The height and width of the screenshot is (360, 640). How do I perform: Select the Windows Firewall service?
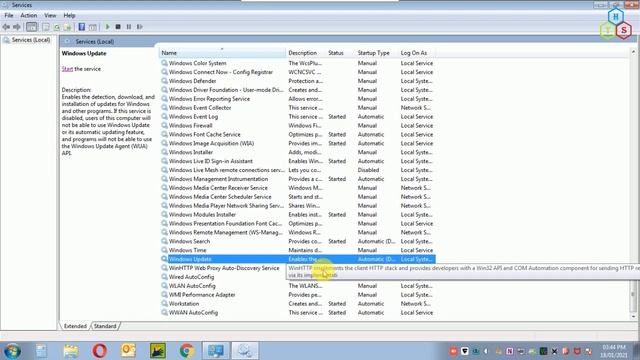190,126
